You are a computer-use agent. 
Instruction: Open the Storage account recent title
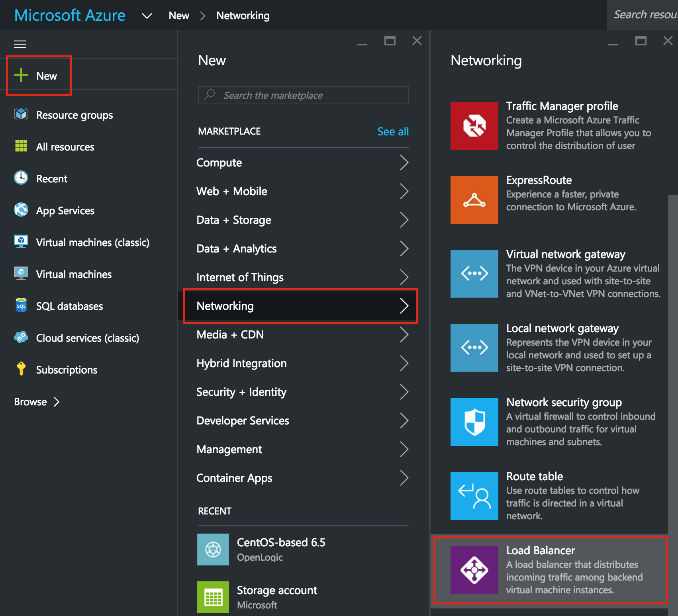(277, 590)
